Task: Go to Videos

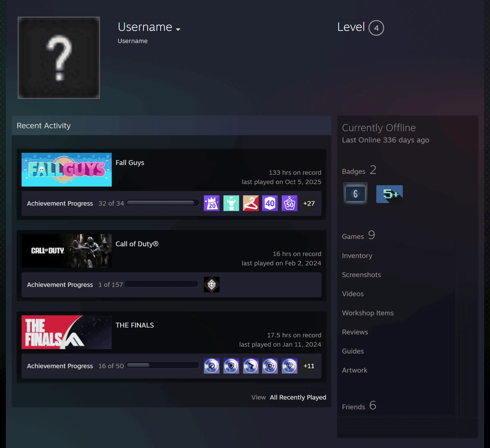Action: [x=353, y=294]
